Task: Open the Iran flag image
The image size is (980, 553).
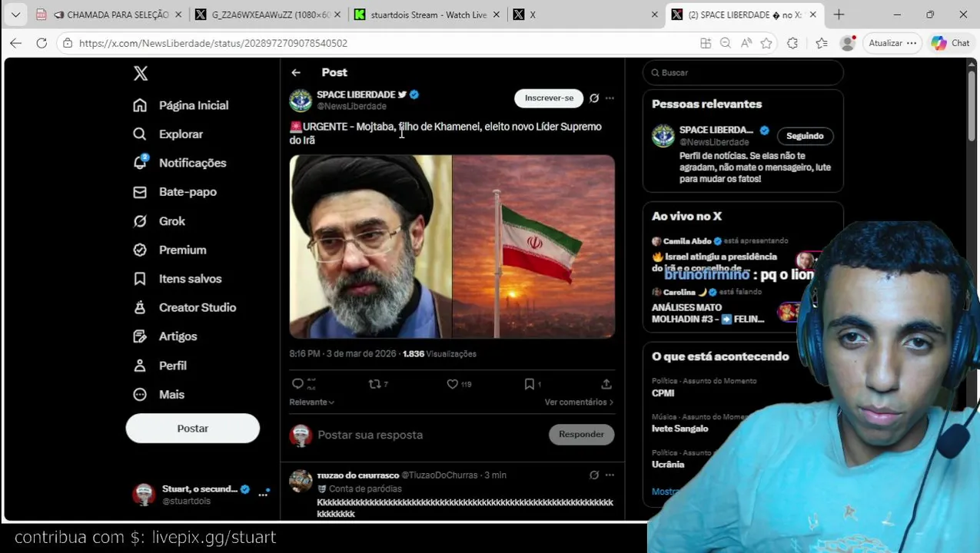Action: 533,247
